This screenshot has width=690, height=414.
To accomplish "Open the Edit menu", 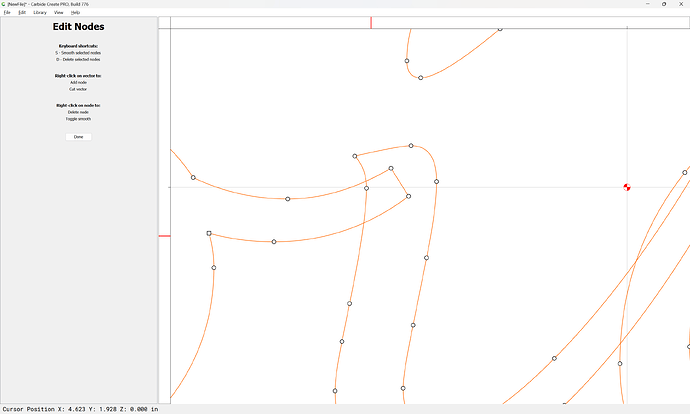I will click(22, 12).
